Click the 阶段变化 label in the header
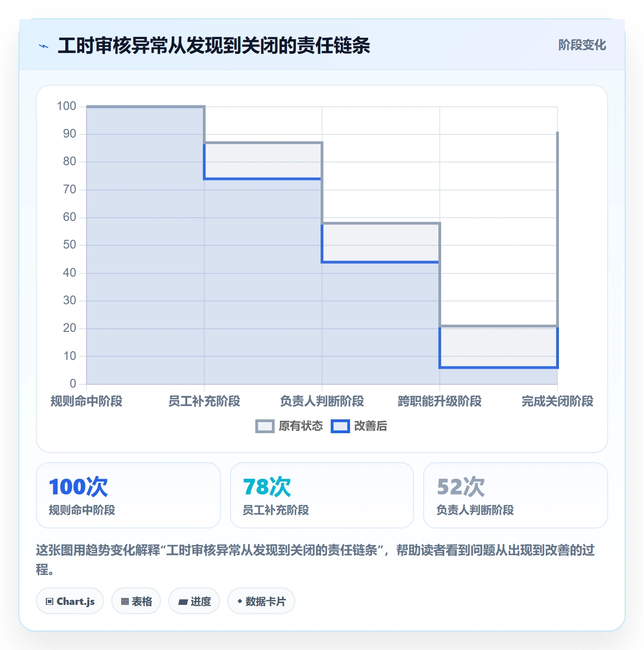The height and width of the screenshot is (650, 644). point(582,45)
